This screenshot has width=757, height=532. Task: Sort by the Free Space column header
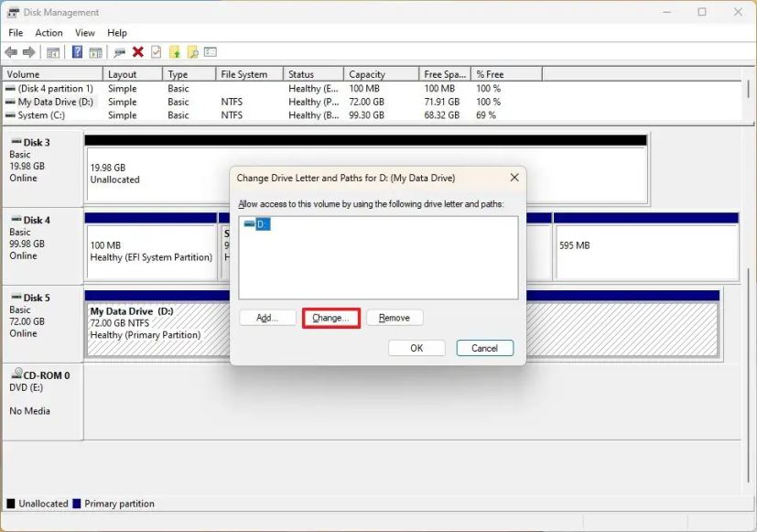445,74
